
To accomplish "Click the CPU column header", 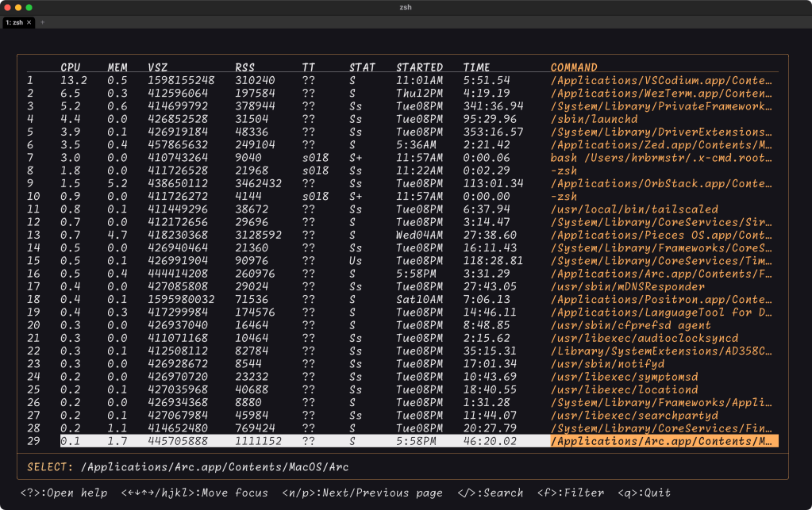I will 70,67.
